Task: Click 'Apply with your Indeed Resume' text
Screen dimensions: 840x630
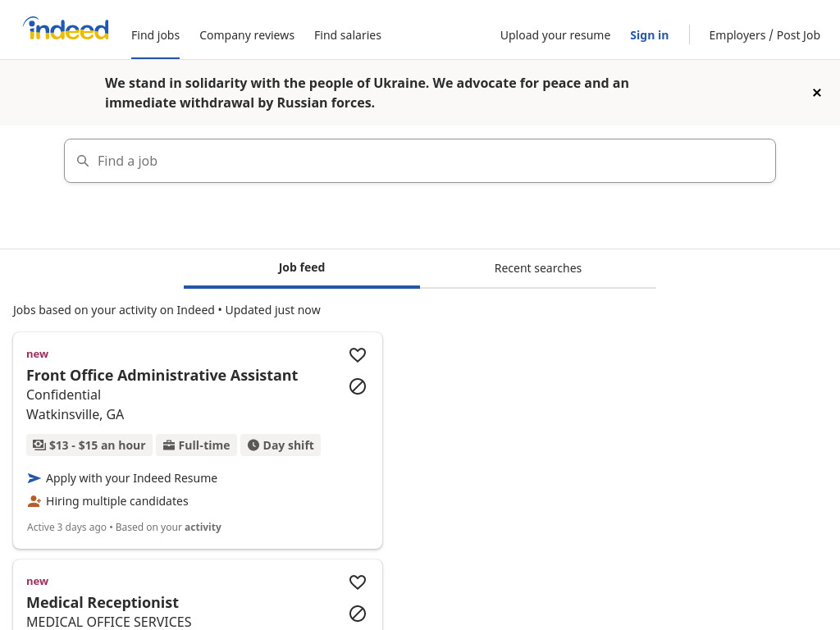Action: 132,478
